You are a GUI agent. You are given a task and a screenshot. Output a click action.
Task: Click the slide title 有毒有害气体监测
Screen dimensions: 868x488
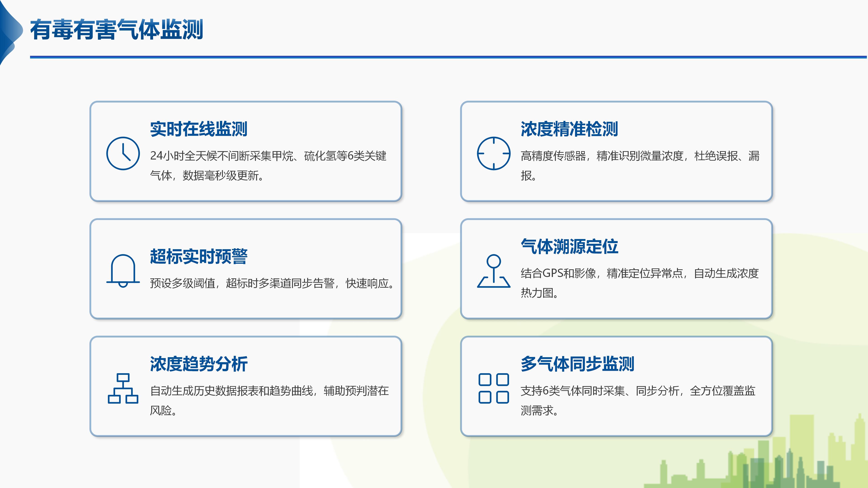117,30
